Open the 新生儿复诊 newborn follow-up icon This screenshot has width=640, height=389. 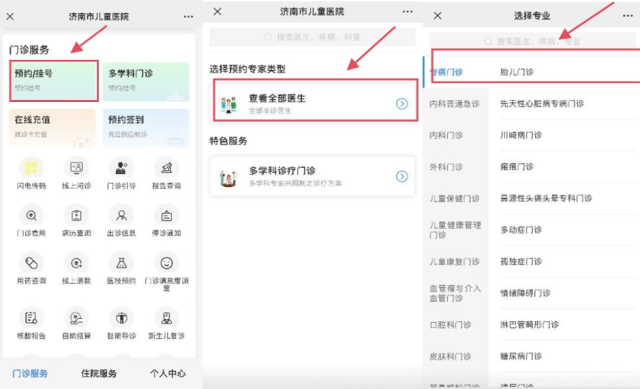pos(167,318)
